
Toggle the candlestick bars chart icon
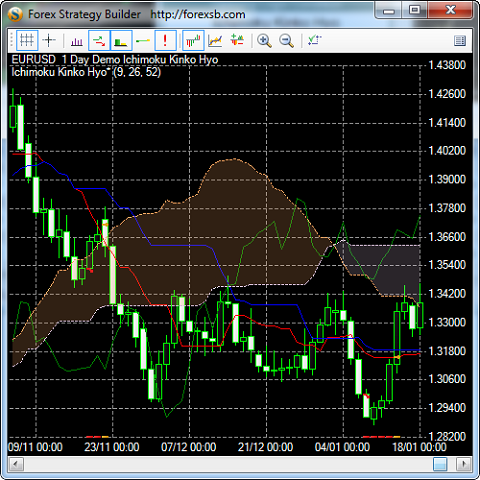pyautogui.click(x=193, y=41)
